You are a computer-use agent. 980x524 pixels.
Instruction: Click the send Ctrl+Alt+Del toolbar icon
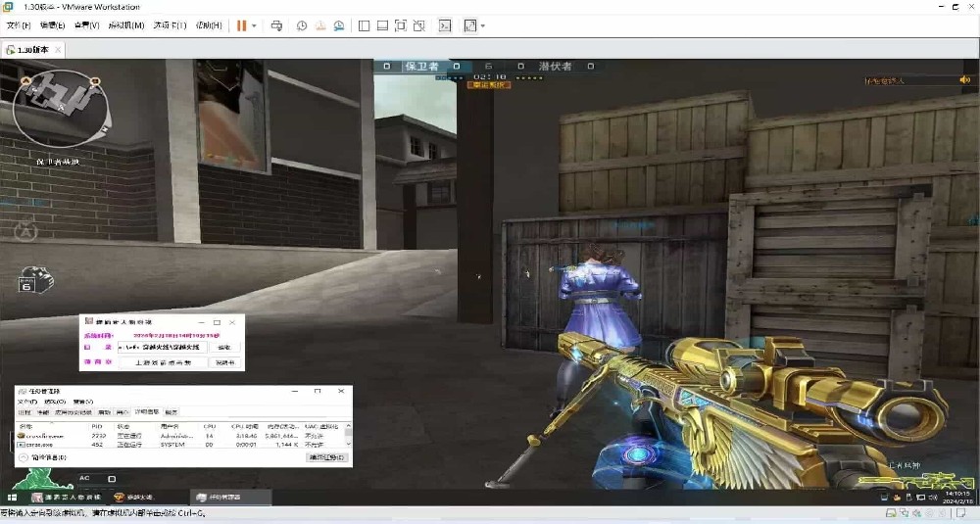(x=277, y=25)
